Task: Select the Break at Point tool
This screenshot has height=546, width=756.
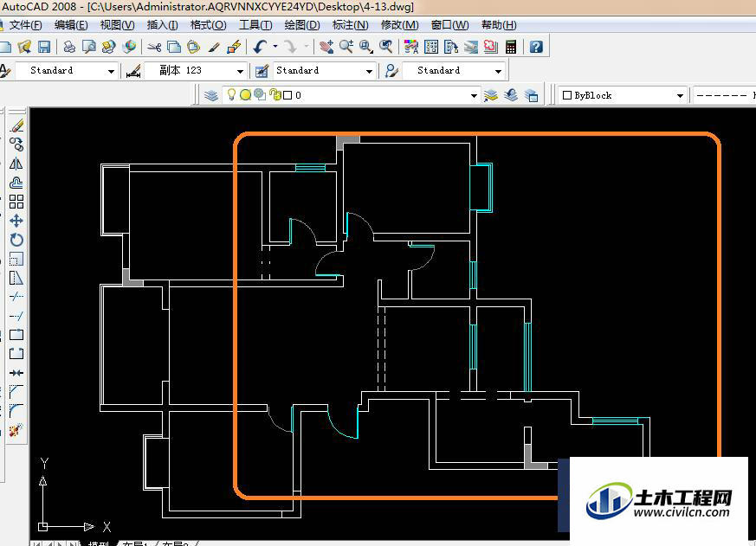Action: point(16,335)
